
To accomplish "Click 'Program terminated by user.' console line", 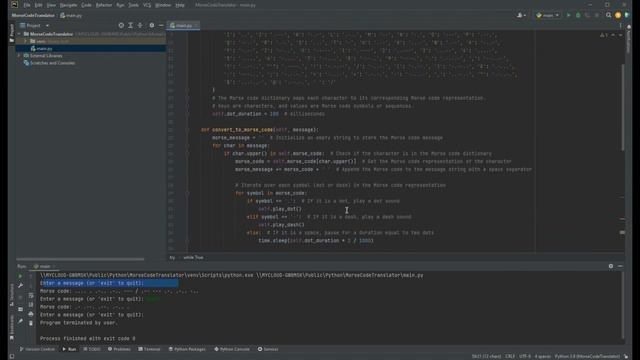I will coord(78,323).
